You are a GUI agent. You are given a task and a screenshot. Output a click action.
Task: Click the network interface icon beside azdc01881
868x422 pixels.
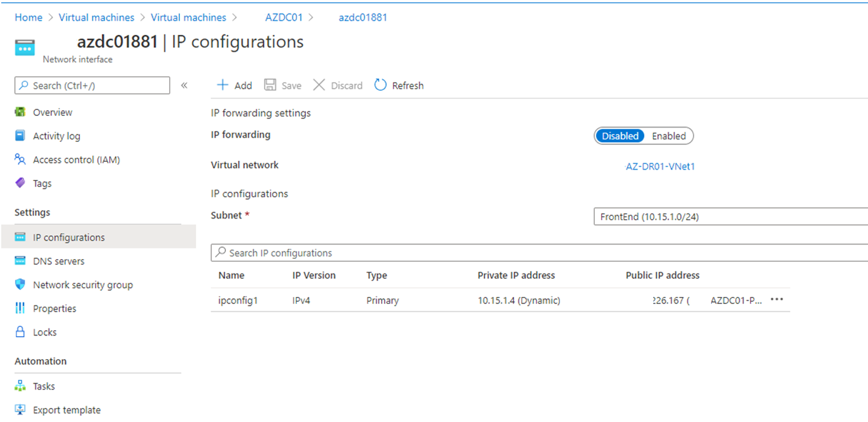(25, 48)
